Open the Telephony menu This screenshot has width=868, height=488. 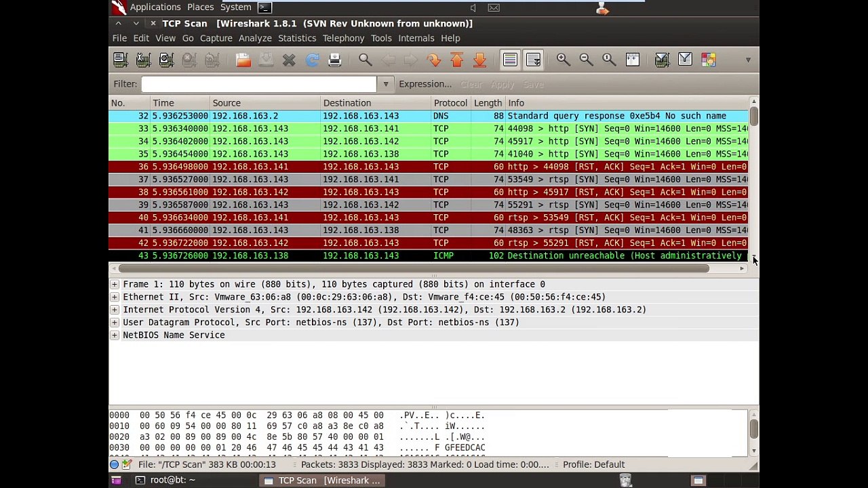point(343,38)
